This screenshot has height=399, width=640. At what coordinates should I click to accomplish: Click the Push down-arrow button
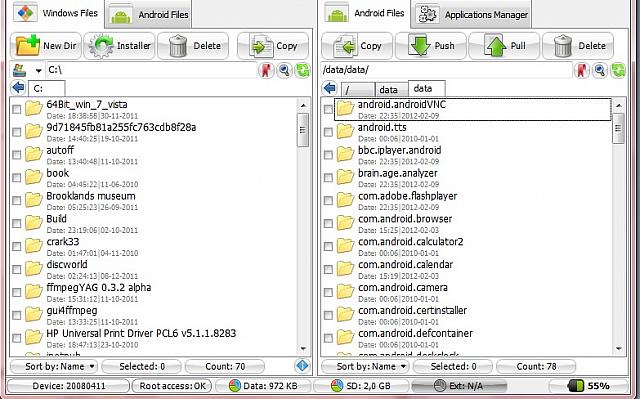click(431, 46)
